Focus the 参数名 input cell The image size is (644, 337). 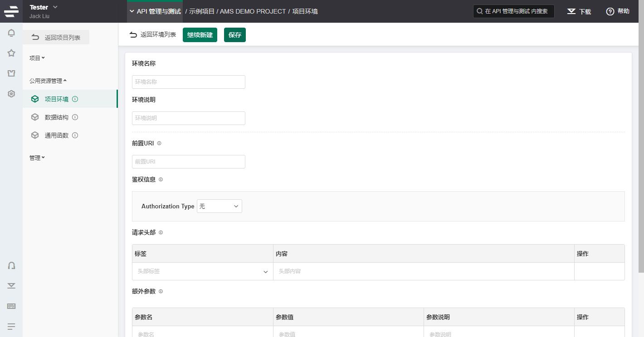pos(203,332)
